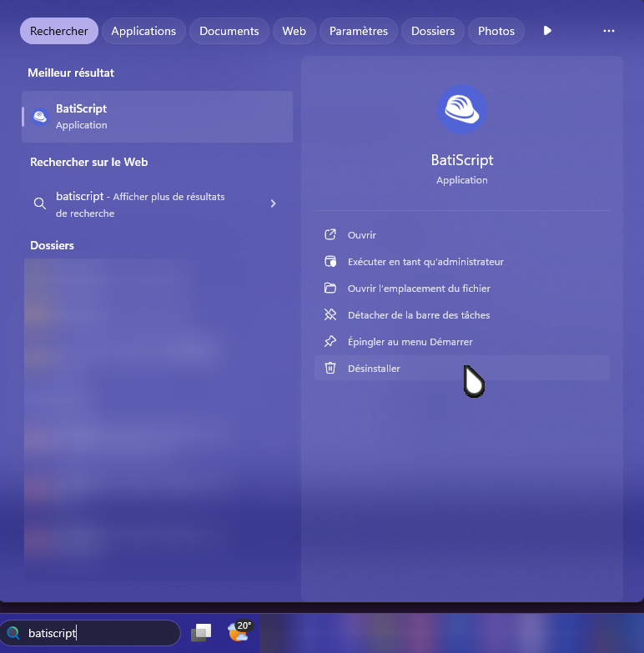The width and height of the screenshot is (644, 653).
Task: Switch to the Dossiers filter tab
Action: point(433,31)
